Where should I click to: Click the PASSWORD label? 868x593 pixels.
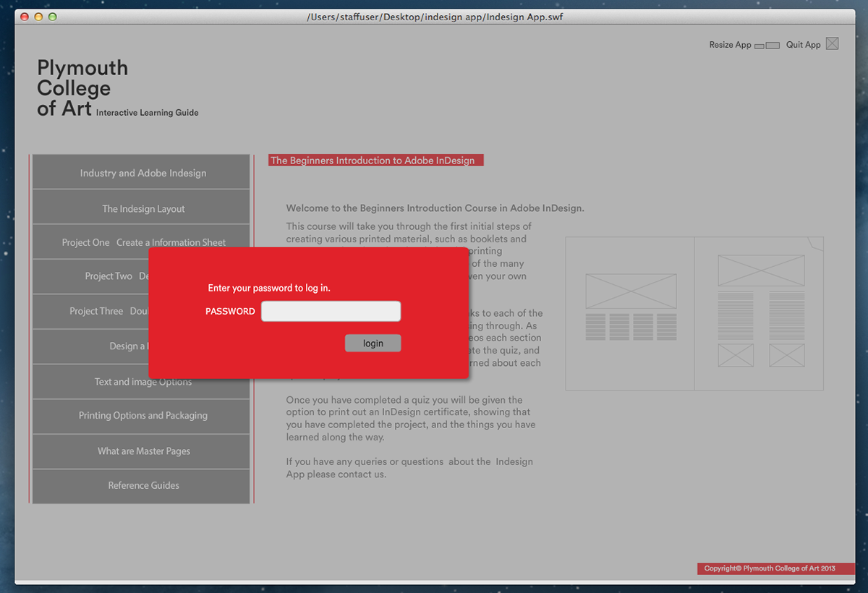[230, 312]
